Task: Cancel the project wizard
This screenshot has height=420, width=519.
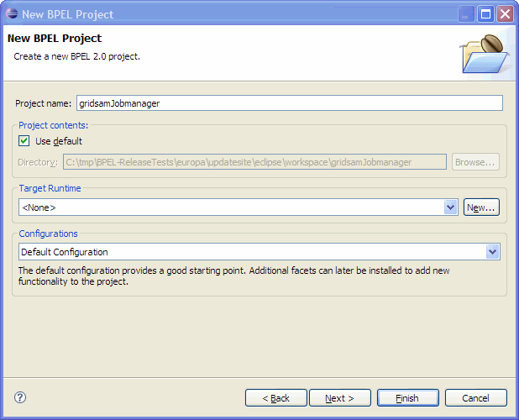Action: [x=476, y=398]
